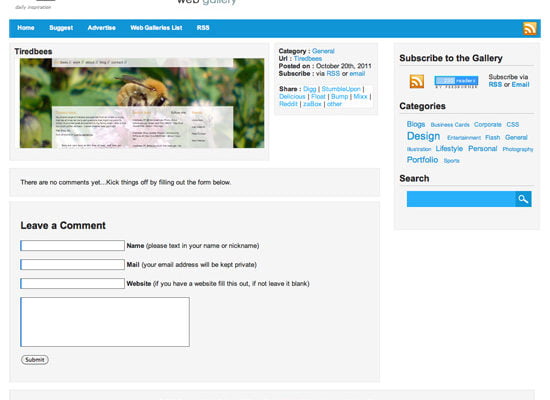The height and width of the screenshot is (400, 550).
Task: Subscribe via email link in post details
Action: tap(357, 74)
